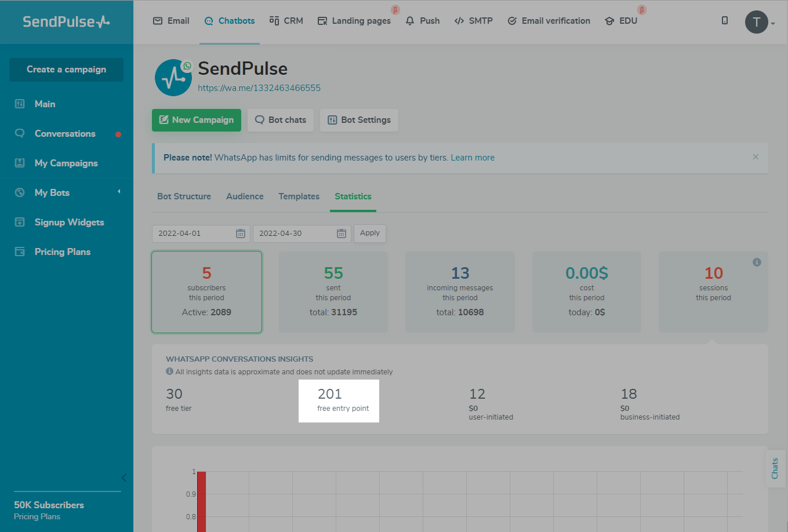Dismiss the WhatsApp limits notice
The height and width of the screenshot is (532, 788).
(x=756, y=157)
